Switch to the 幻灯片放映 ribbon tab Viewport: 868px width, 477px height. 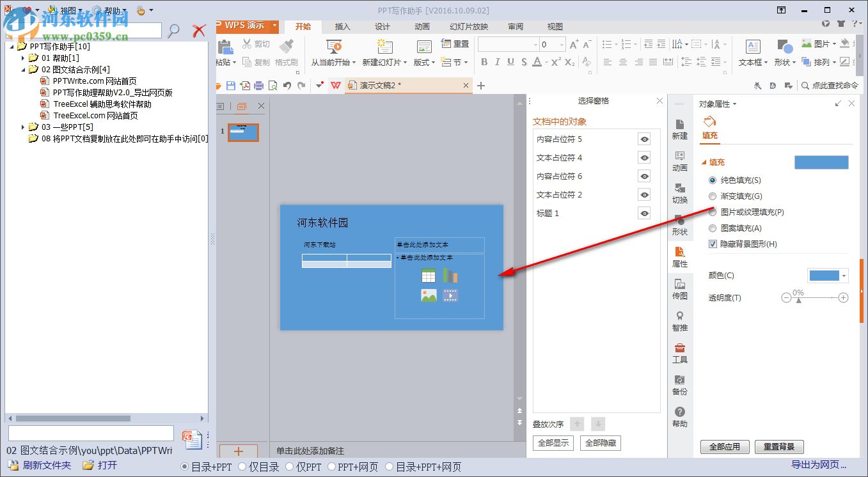point(469,26)
